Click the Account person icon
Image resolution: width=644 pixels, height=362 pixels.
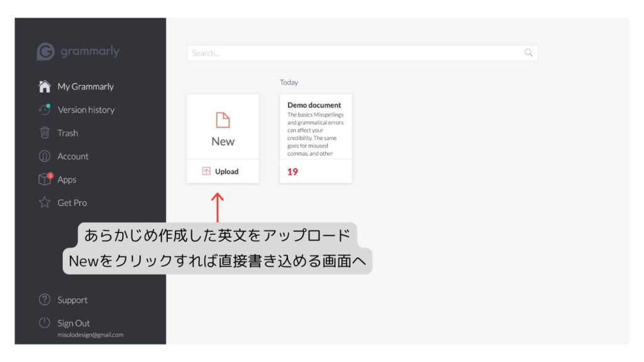[45, 156]
